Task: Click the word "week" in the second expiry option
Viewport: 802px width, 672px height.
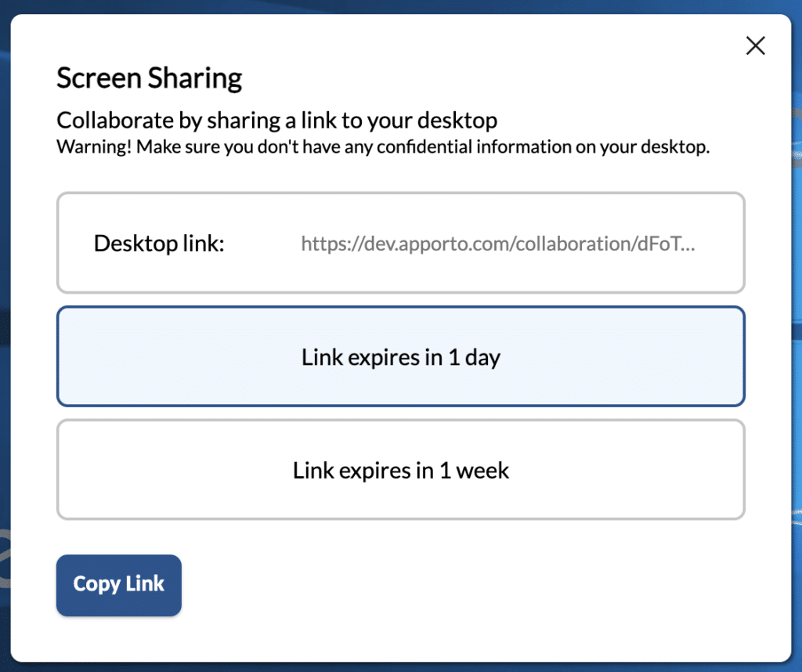Action: [x=482, y=470]
